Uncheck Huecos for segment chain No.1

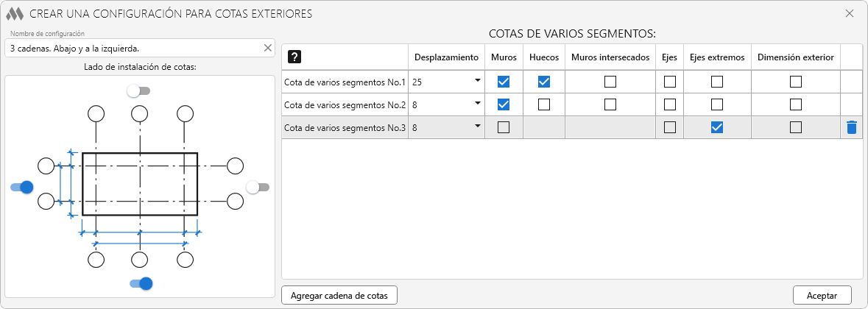(x=544, y=82)
